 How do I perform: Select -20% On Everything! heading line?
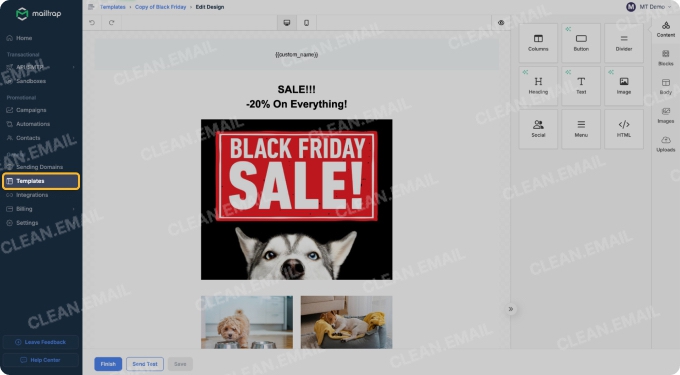coord(297,104)
